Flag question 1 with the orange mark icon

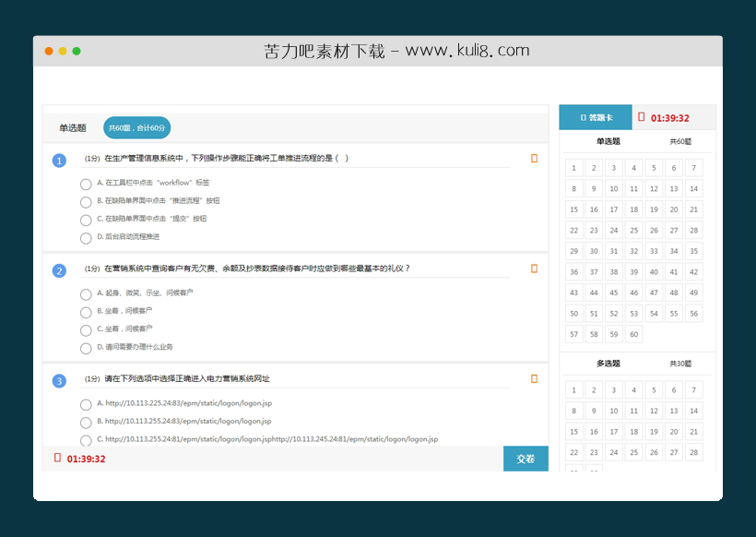(533, 158)
